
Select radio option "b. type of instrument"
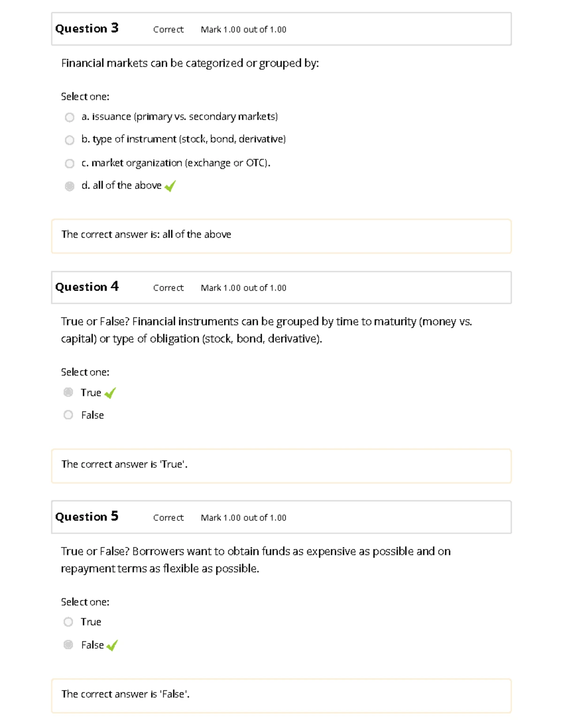point(69,139)
